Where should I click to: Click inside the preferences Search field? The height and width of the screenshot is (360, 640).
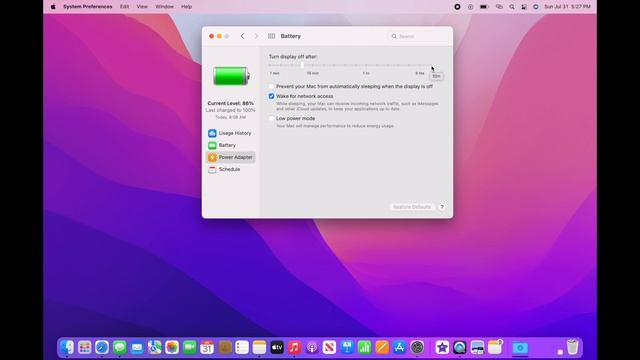(x=419, y=36)
